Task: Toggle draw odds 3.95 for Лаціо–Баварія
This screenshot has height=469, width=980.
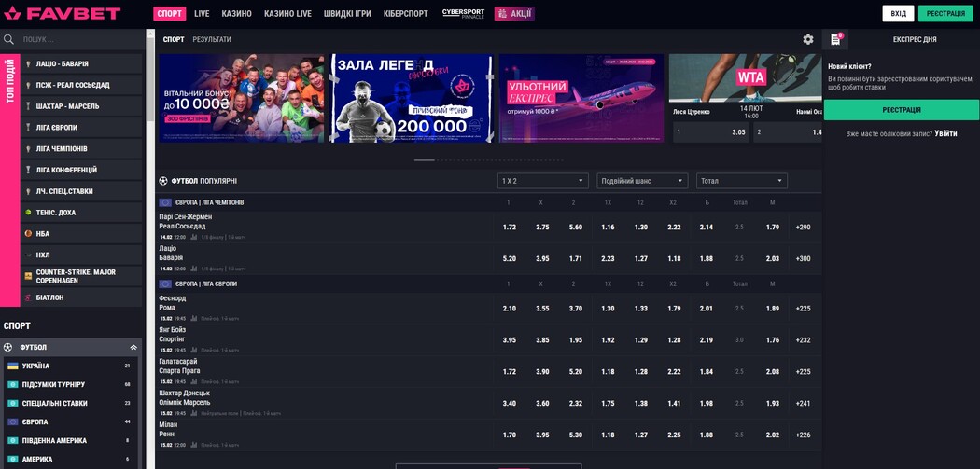Action: tap(542, 259)
